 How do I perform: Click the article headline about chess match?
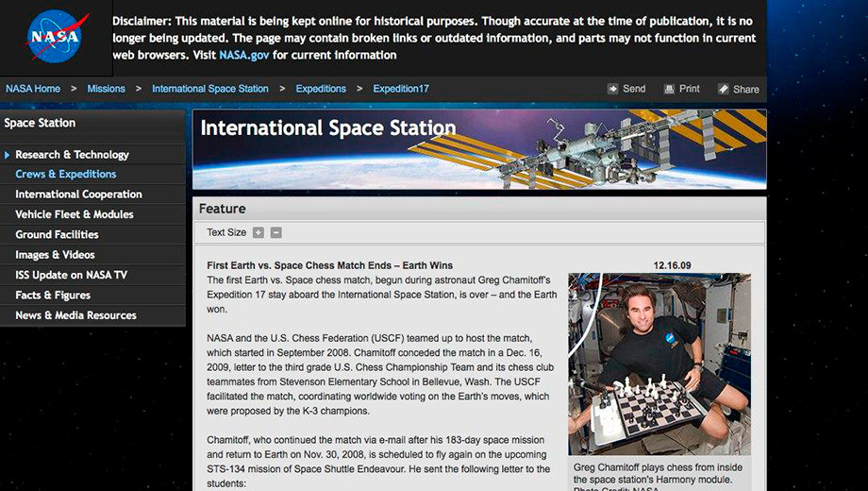pyautogui.click(x=330, y=265)
